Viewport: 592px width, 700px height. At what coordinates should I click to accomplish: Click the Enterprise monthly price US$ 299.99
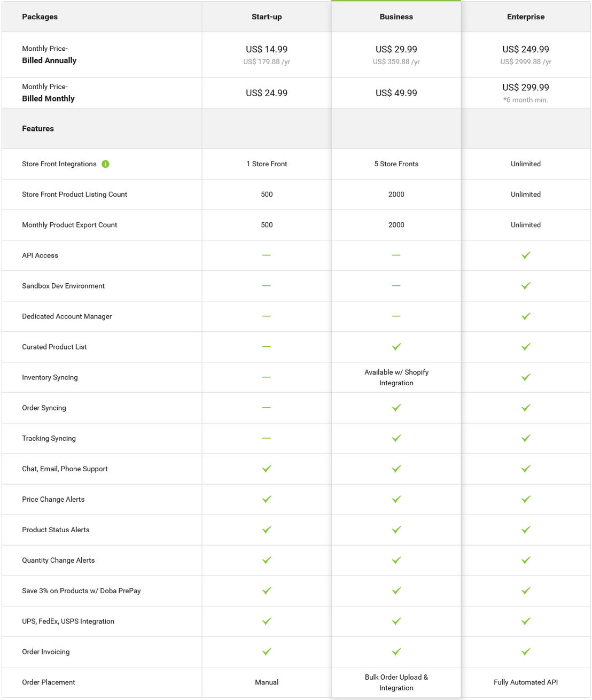(x=526, y=87)
